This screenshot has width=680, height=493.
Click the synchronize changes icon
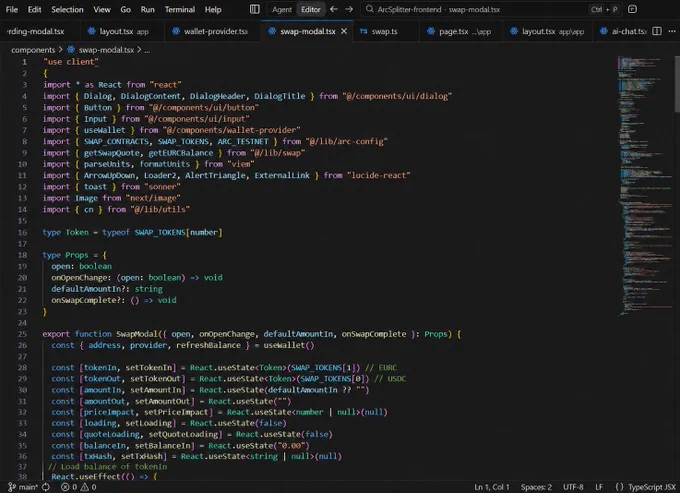(46, 487)
